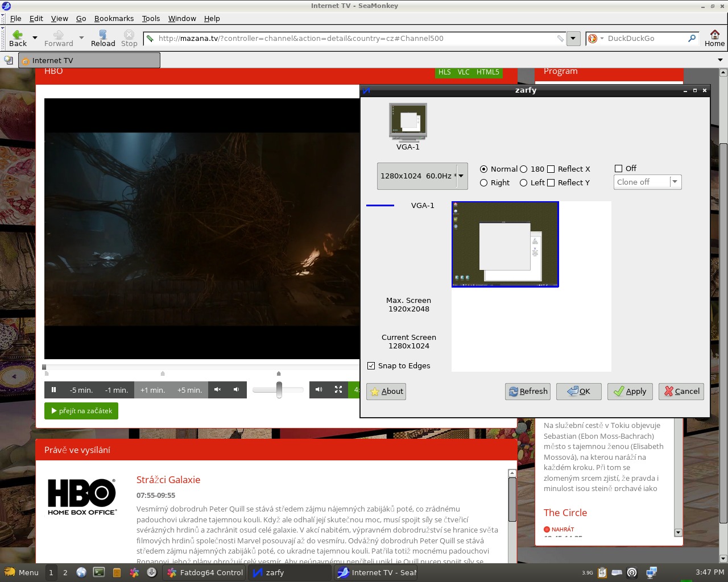Mute the video player sound
This screenshot has height=582, width=728.
tap(217, 390)
